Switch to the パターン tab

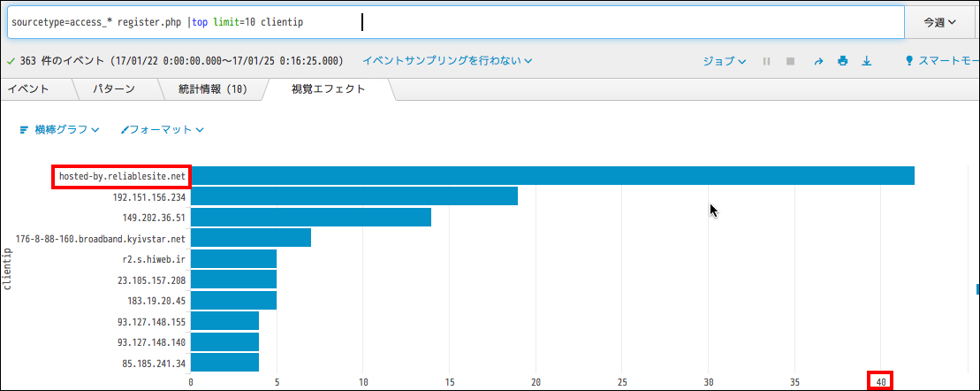[114, 89]
